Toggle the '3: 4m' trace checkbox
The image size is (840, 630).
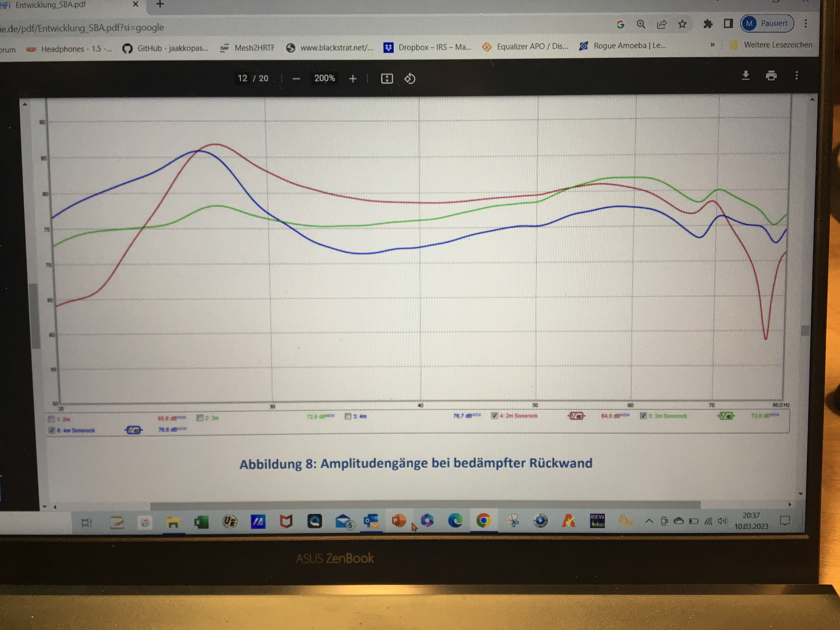point(348,416)
